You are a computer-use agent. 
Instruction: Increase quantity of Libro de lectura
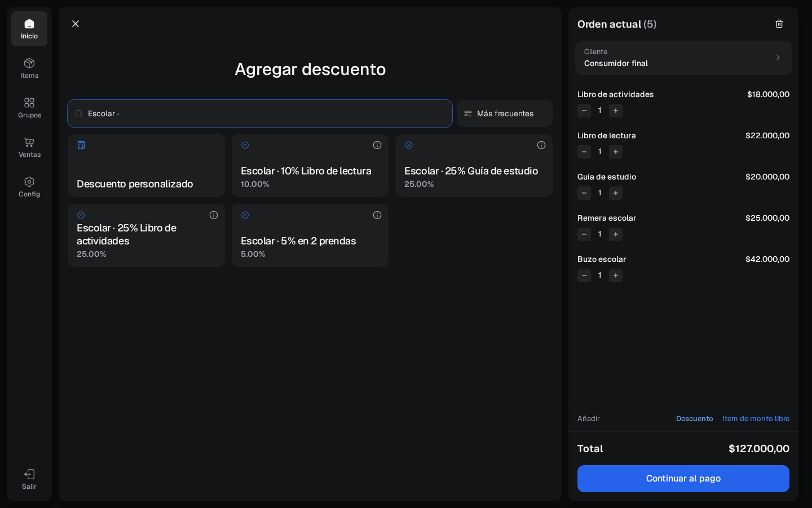(x=616, y=152)
